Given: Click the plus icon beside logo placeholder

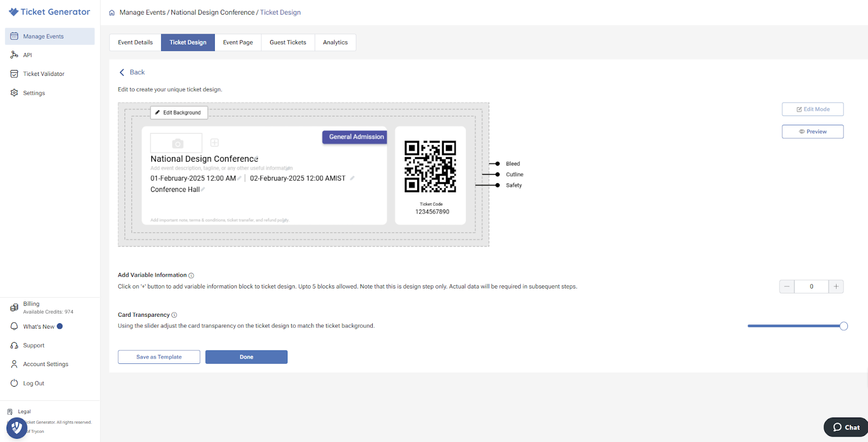Looking at the screenshot, I should 215,143.
